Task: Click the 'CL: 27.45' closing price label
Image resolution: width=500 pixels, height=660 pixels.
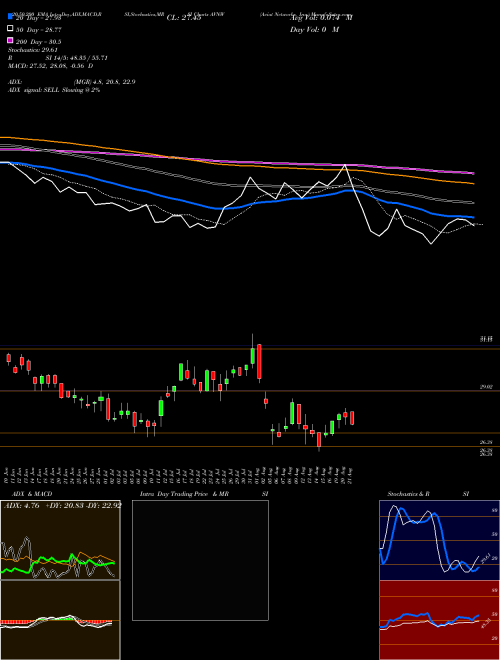Action: pyautogui.click(x=184, y=18)
